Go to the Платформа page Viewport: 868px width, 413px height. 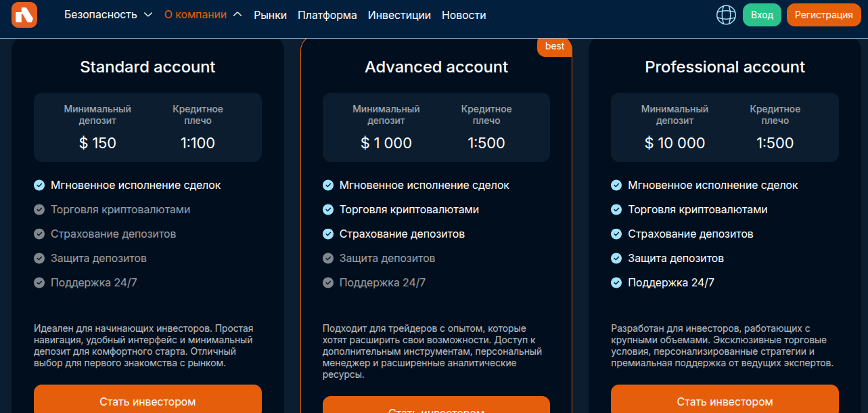pyautogui.click(x=327, y=15)
